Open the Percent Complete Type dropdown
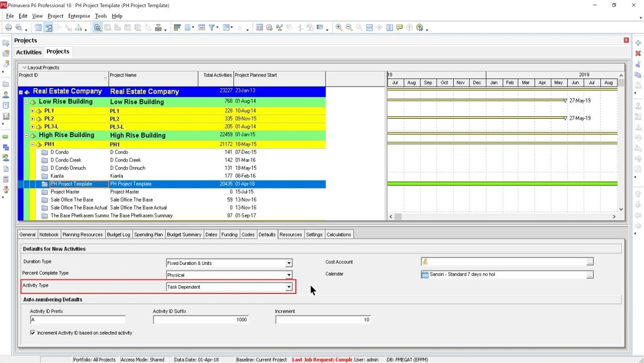The image size is (644, 363). pos(289,275)
